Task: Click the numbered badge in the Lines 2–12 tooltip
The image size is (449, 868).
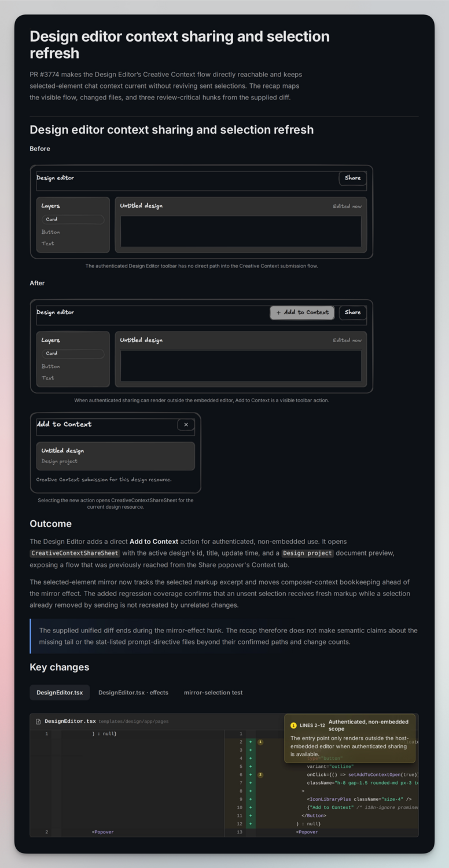Action: (x=293, y=726)
